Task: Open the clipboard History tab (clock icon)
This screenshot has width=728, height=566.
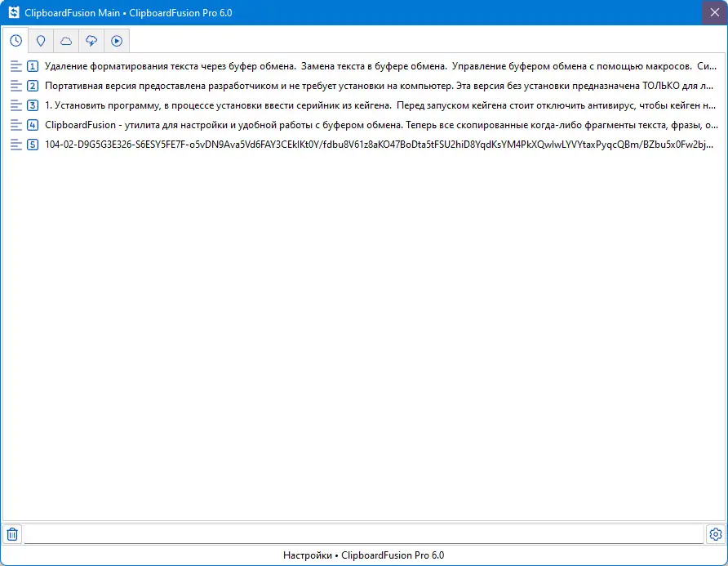Action: pos(16,41)
